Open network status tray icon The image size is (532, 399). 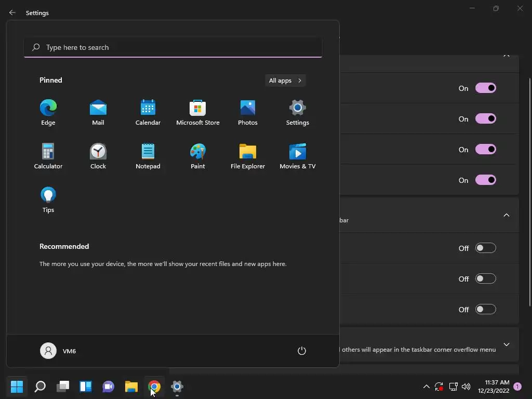tap(453, 387)
